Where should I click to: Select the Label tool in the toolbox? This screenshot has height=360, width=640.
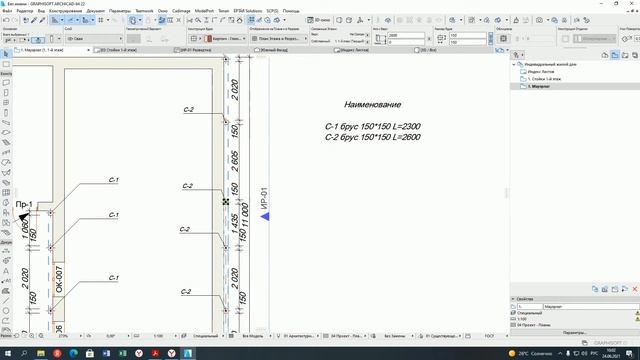click(6, 281)
